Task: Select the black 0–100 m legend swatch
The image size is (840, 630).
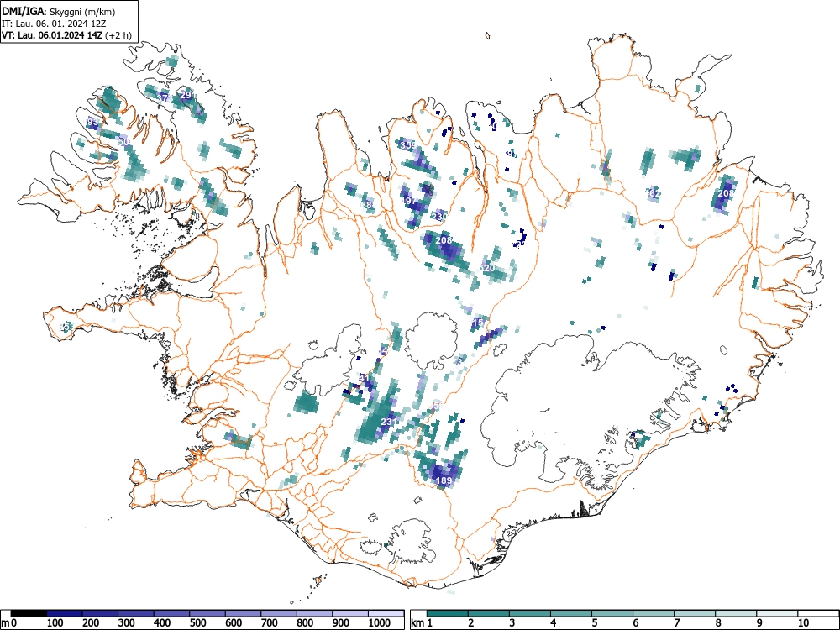Action: click(x=29, y=613)
